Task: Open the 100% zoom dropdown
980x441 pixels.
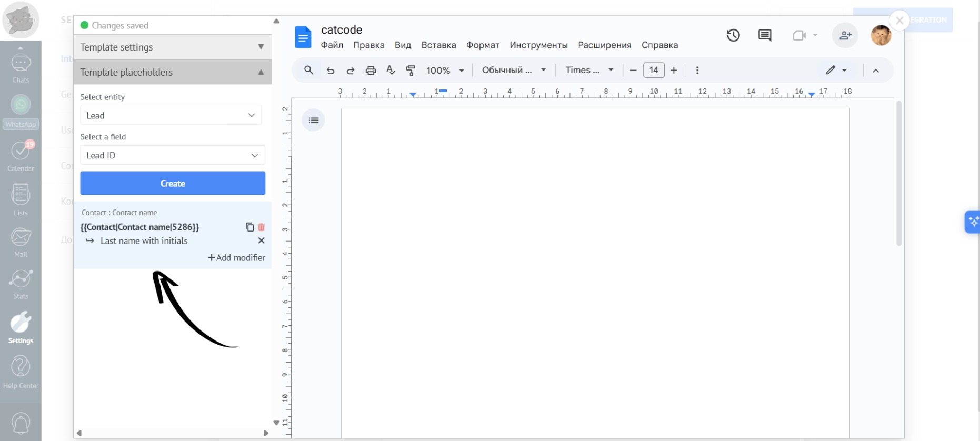Action: click(445, 71)
